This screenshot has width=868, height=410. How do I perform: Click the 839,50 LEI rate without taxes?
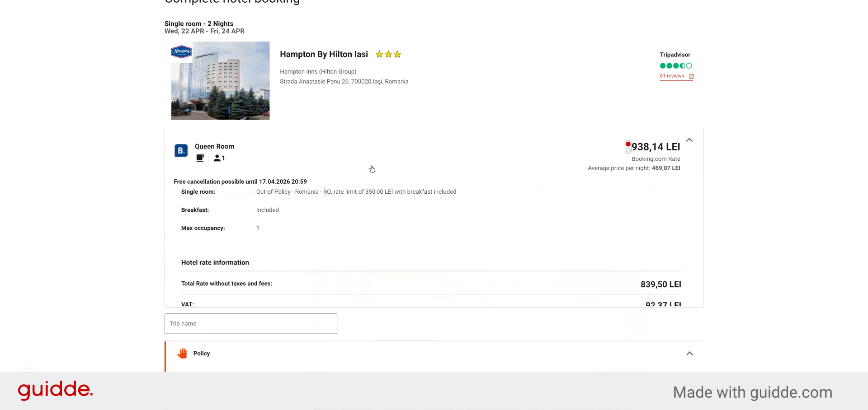click(x=661, y=284)
